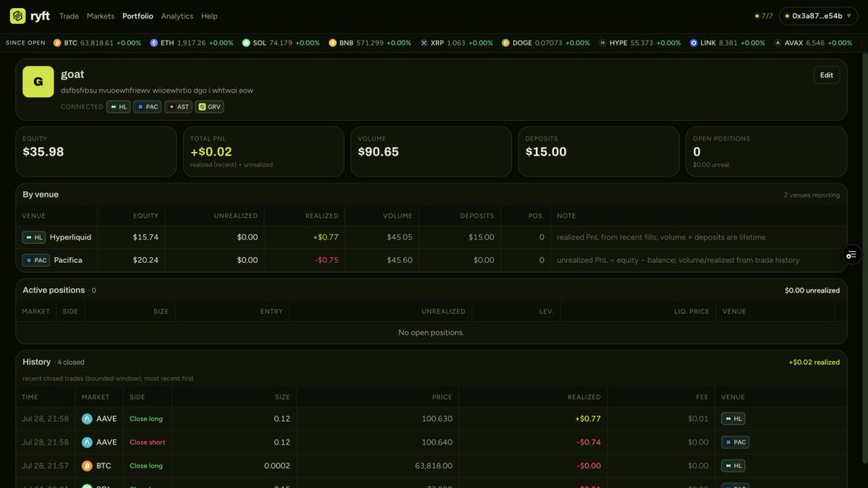Expand the 0x3a87…e54b wallet dropdown
Image resolution: width=868 pixels, height=488 pixels.
818,16
